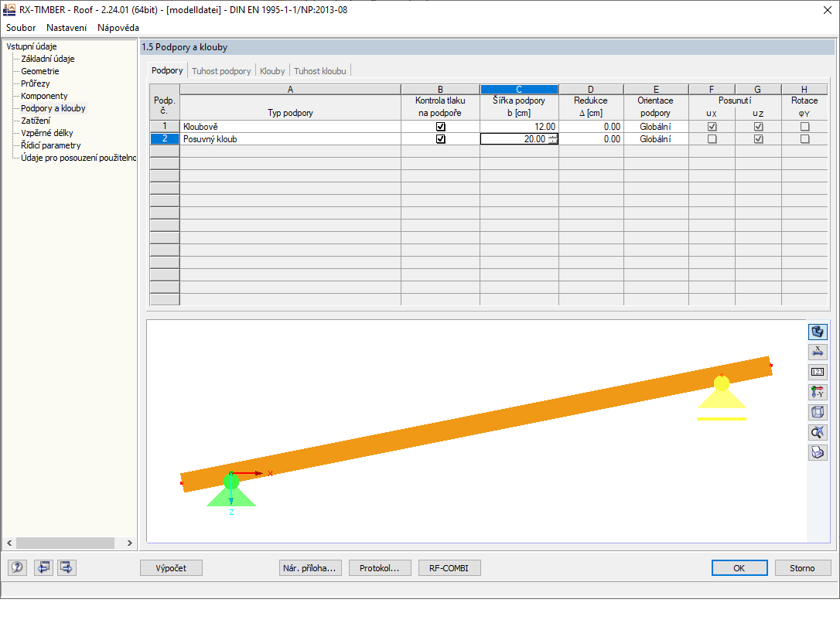Click the column C header
The height and width of the screenshot is (630, 840).
coord(519,90)
